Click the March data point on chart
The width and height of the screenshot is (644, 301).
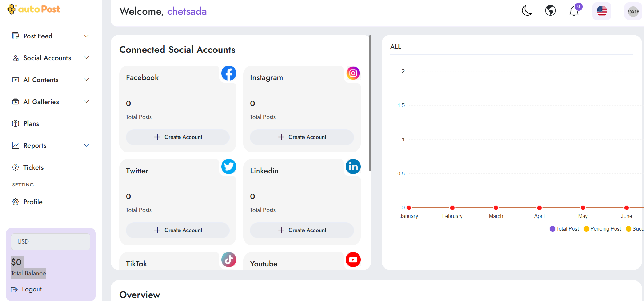point(496,208)
